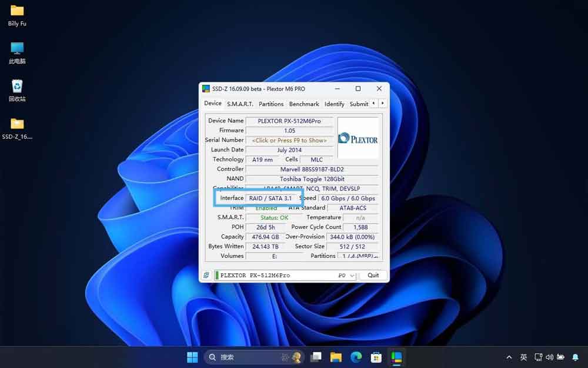Click the Technology value A19 nm
The height and width of the screenshot is (368, 588).
pos(262,160)
